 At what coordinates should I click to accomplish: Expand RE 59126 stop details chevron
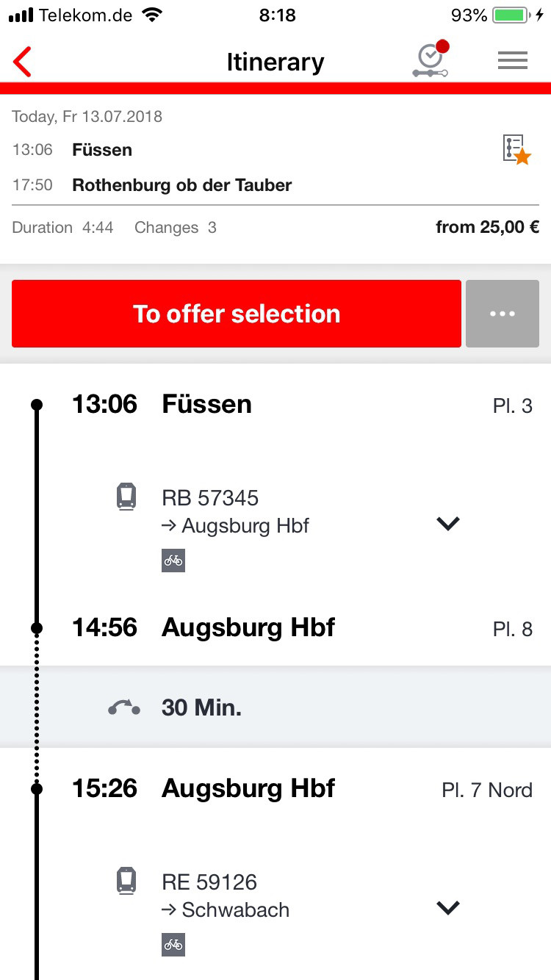pos(447,908)
